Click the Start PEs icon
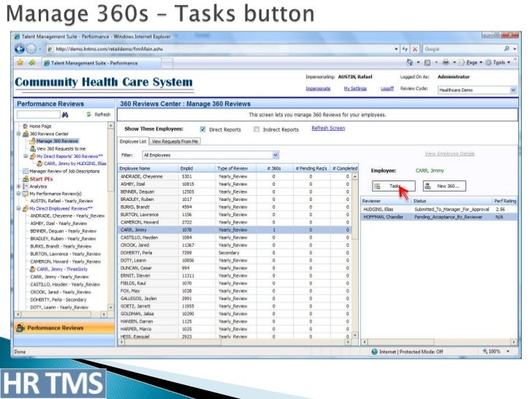This screenshot has height=399, width=532. pyautogui.click(x=26, y=179)
